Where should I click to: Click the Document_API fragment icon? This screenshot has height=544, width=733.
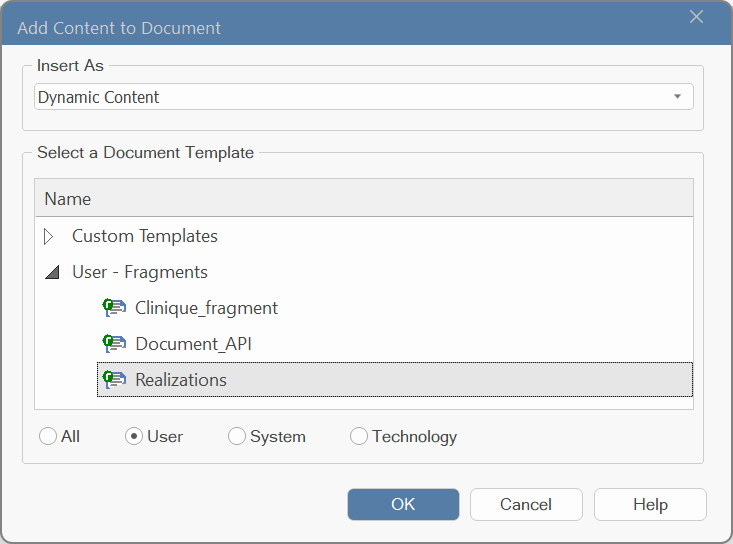tap(114, 344)
